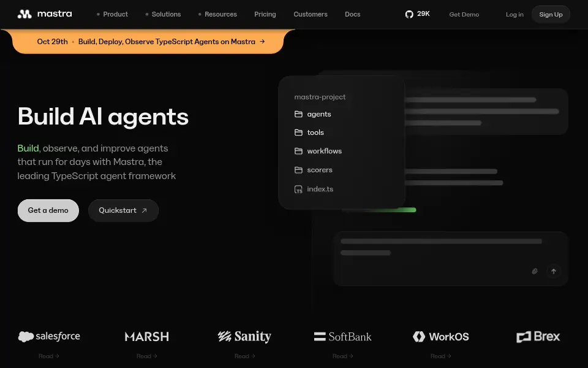Expand the Resources menu
The width and height of the screenshot is (588, 368).
217,14
